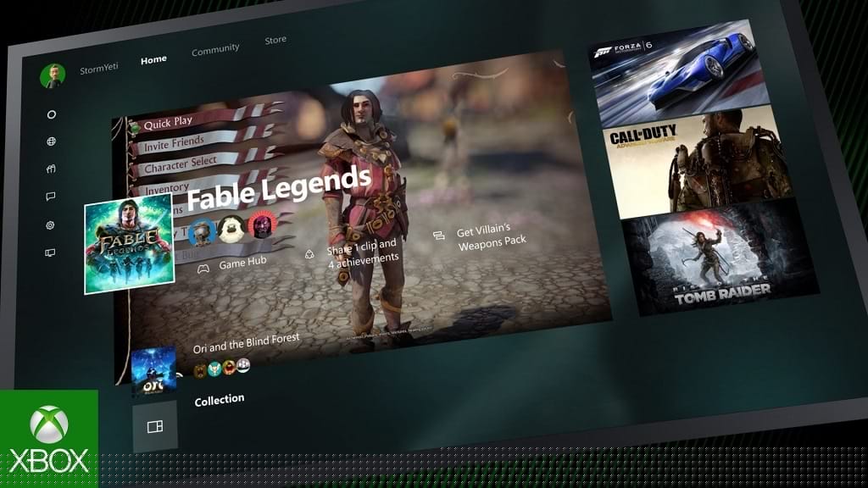Select the friends icon in sidebar

52,169
